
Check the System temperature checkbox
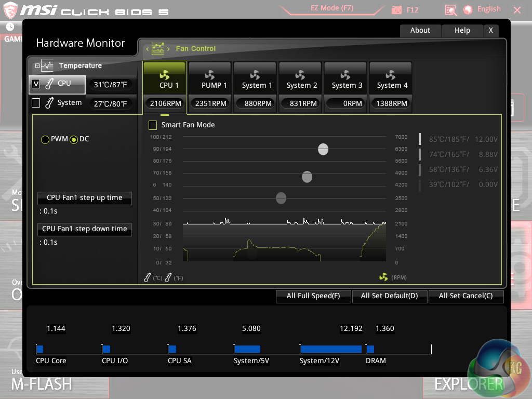pos(36,103)
